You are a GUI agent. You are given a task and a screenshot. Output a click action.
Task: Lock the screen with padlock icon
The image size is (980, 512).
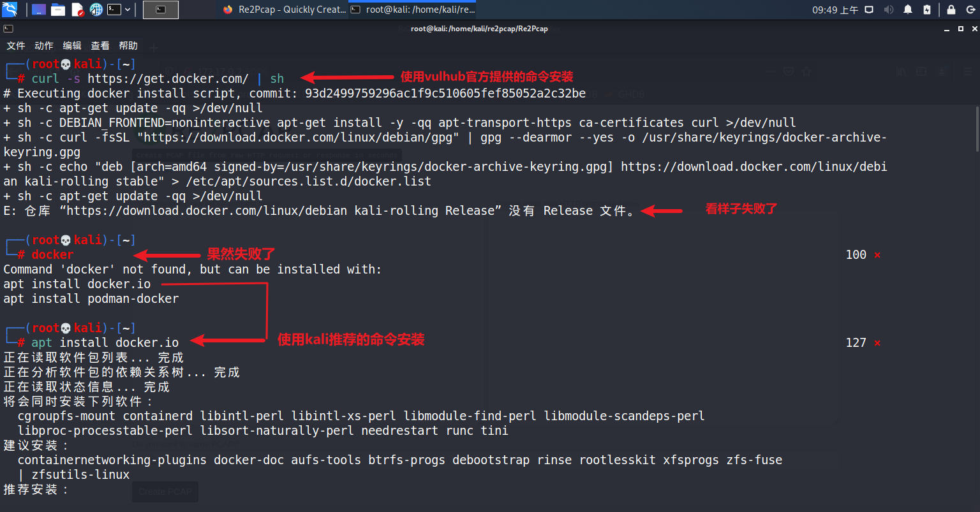click(x=951, y=10)
